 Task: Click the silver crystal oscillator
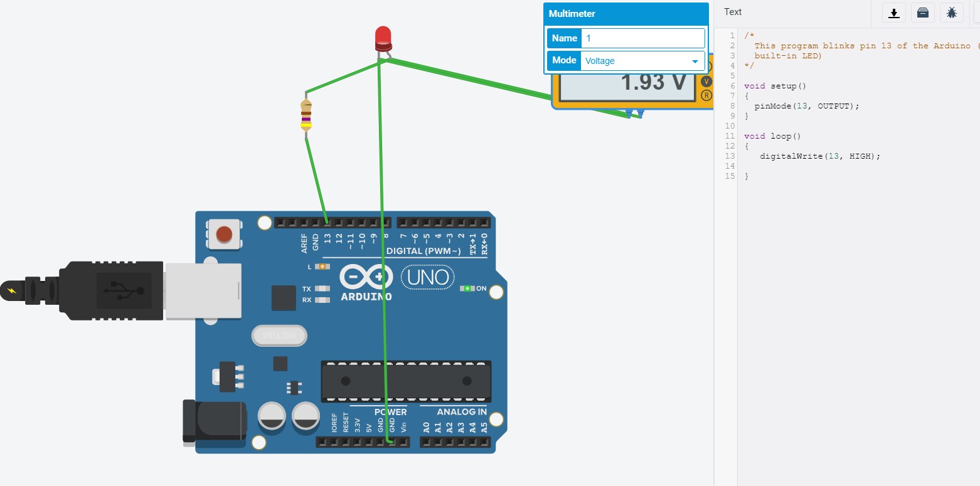point(280,337)
